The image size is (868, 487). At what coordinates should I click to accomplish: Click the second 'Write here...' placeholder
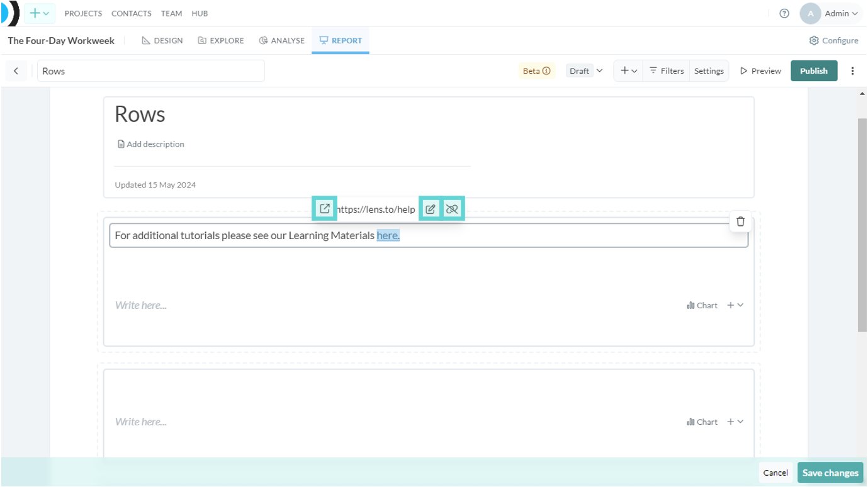(141, 422)
